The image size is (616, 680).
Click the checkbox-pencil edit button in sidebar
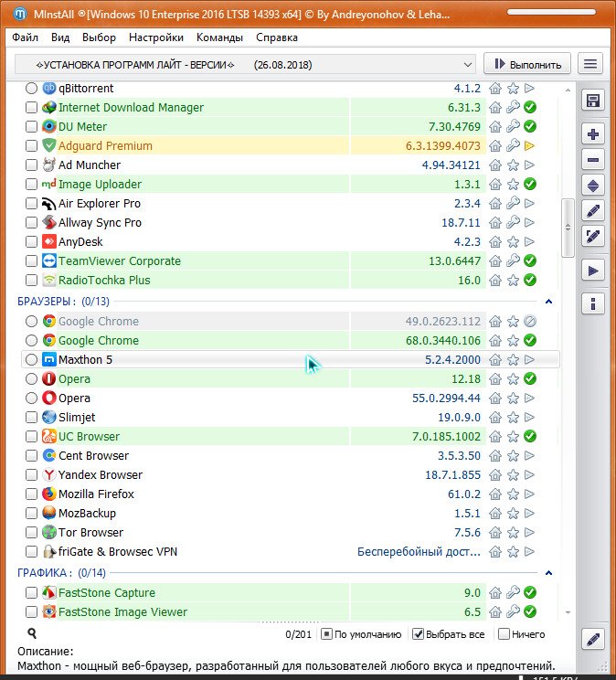coord(592,237)
